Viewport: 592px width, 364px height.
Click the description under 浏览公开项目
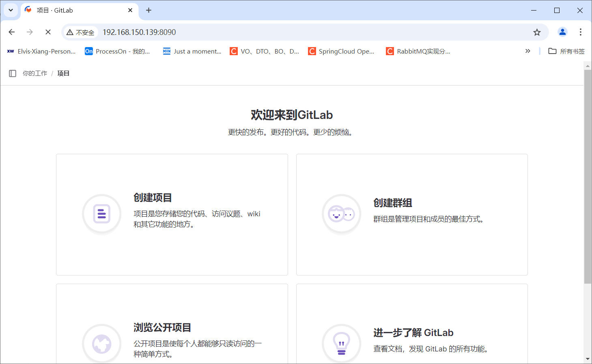198,349
